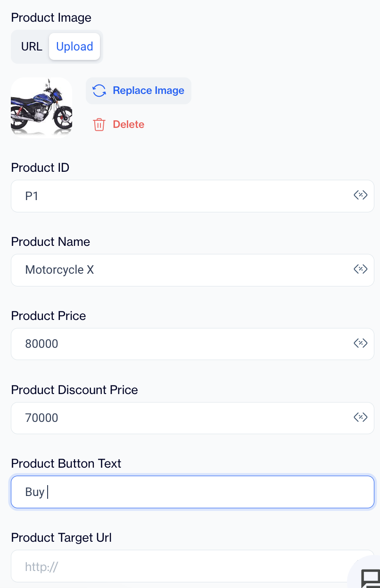Screen dimensions: 380x588
Task: Click the Product Price field showing 80000
Action: click(179, 344)
